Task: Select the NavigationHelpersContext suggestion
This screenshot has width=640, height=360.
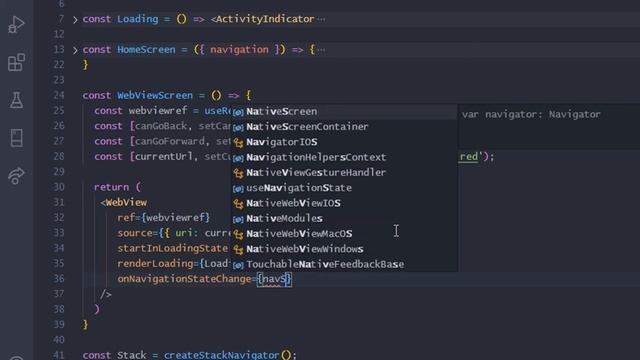Action: [x=344, y=157]
